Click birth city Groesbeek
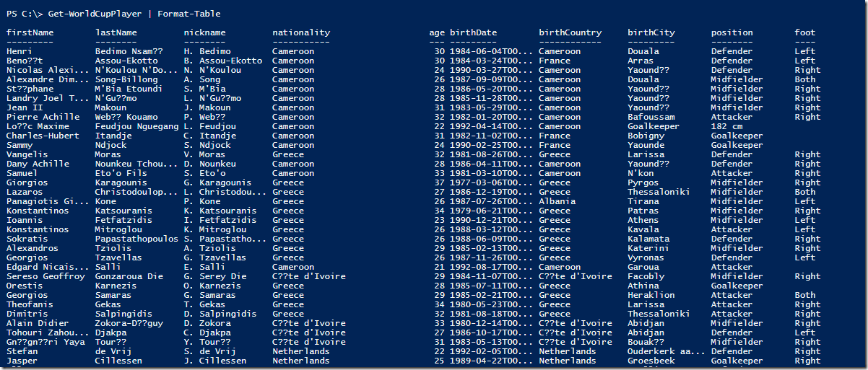This screenshot has width=868, height=370. [x=651, y=361]
